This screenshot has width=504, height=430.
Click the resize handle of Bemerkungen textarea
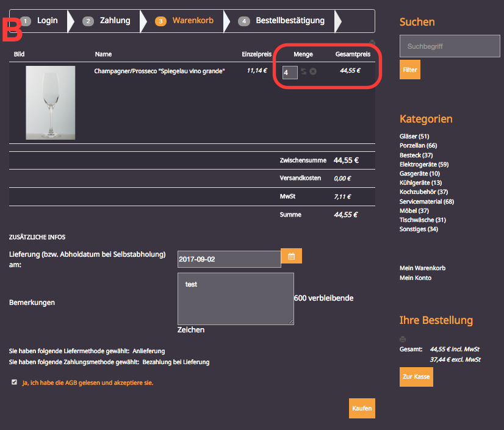pos(291,321)
